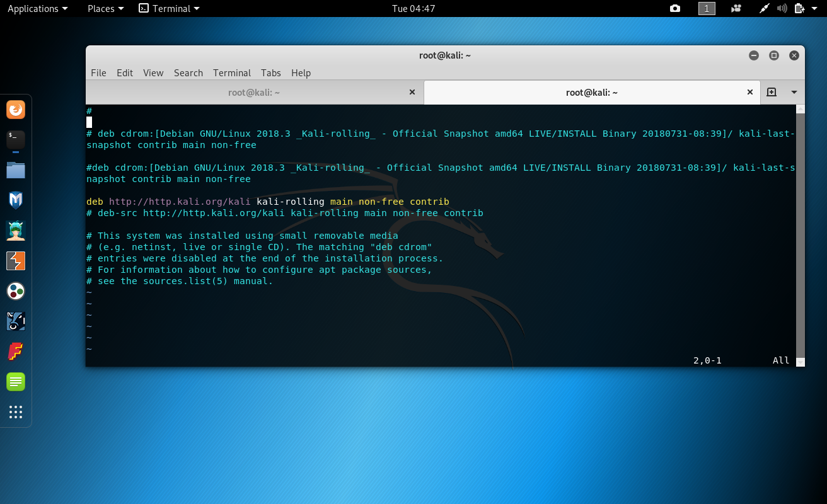Click 'see the sources.list(5) manual' line

(180, 281)
